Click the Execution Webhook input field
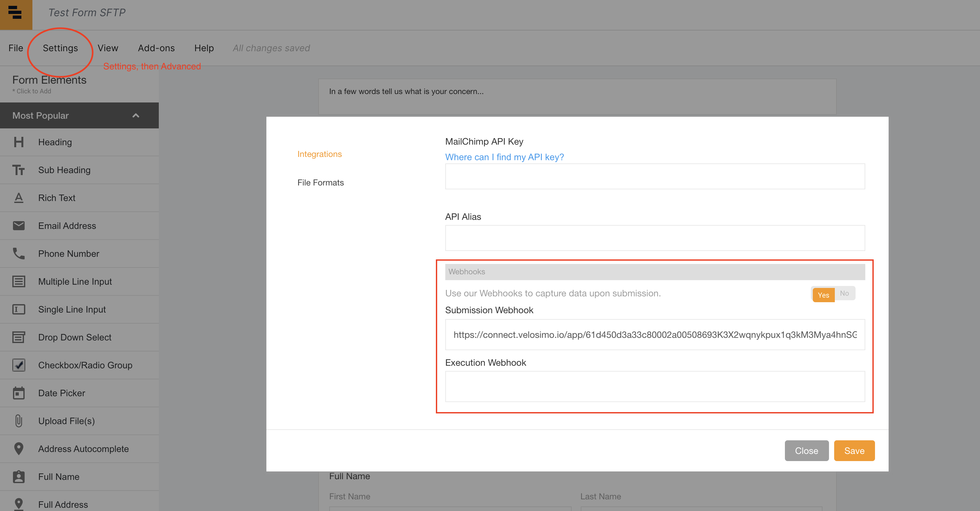The width and height of the screenshot is (980, 511). [655, 386]
